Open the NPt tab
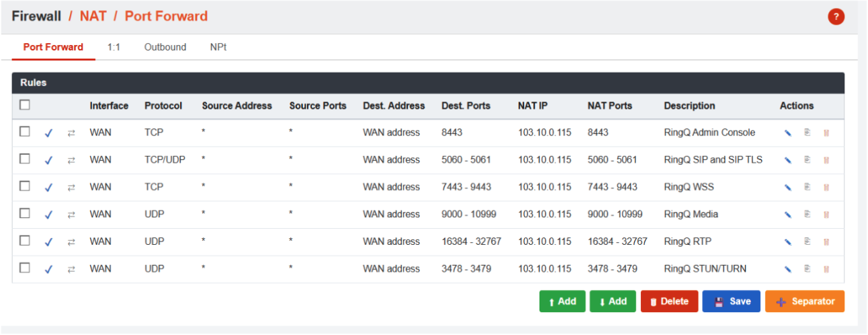 pos(218,47)
